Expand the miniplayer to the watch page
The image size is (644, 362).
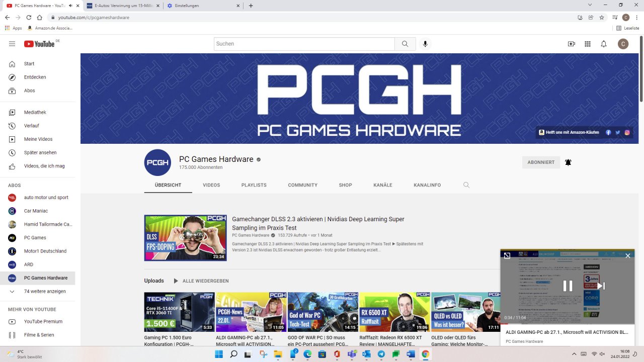507,255
